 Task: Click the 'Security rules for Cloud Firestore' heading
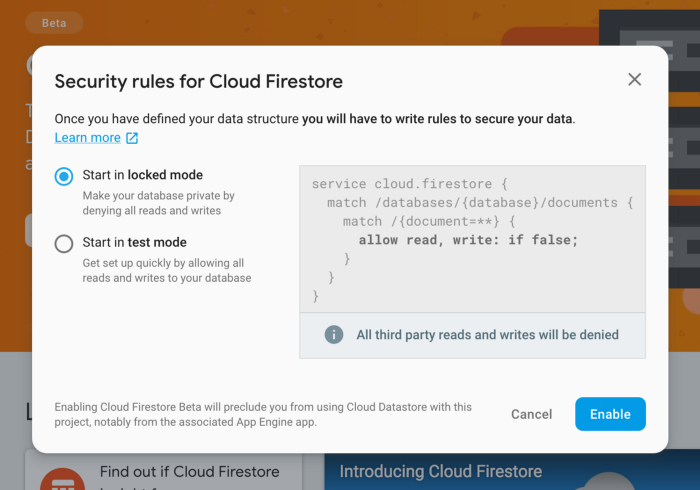pos(199,82)
